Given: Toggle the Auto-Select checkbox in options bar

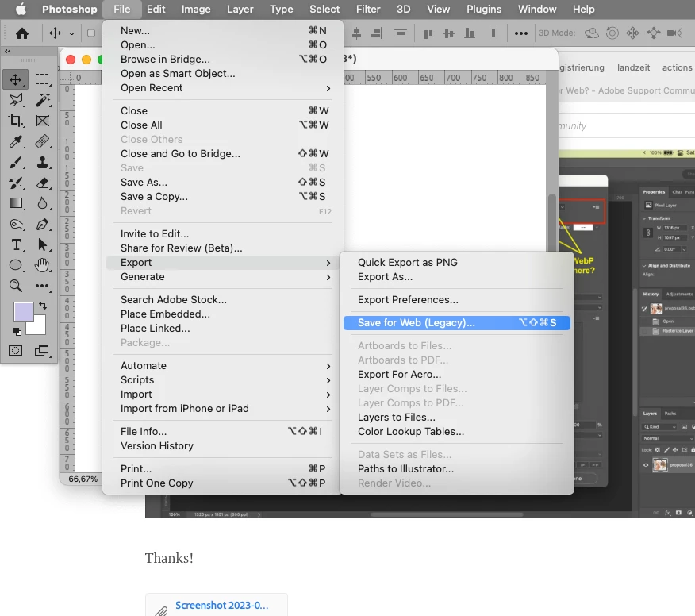Looking at the screenshot, I should [x=91, y=33].
